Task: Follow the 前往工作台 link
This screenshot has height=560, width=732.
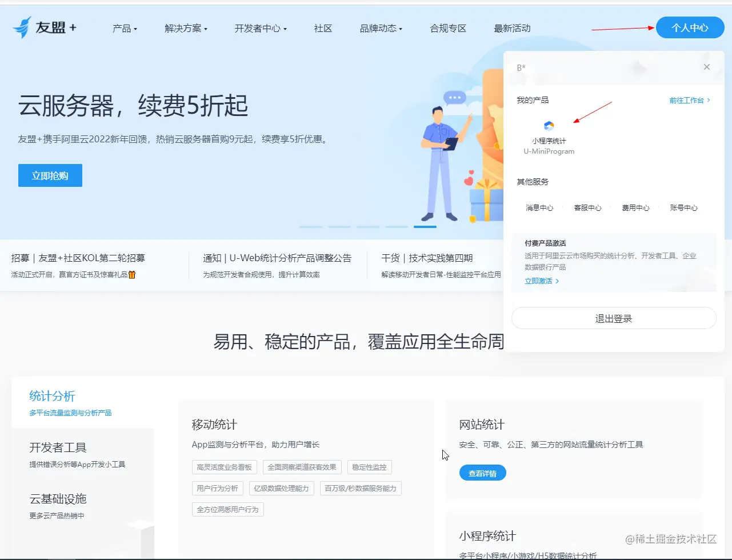Action: [690, 100]
